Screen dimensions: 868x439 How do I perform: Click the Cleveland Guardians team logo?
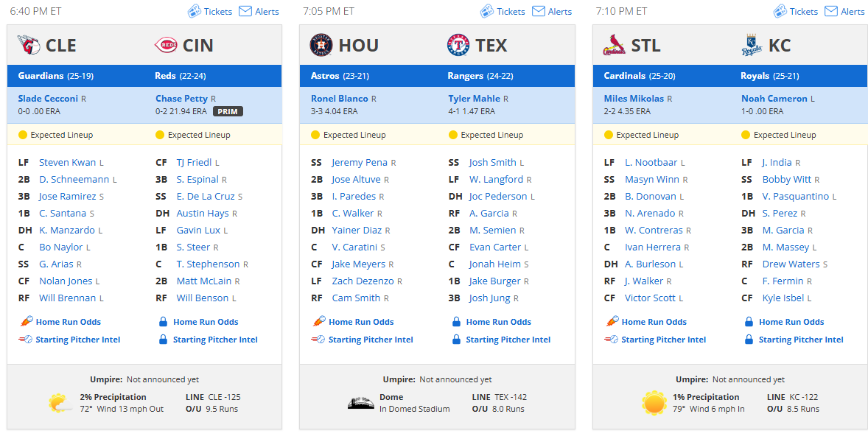click(29, 45)
